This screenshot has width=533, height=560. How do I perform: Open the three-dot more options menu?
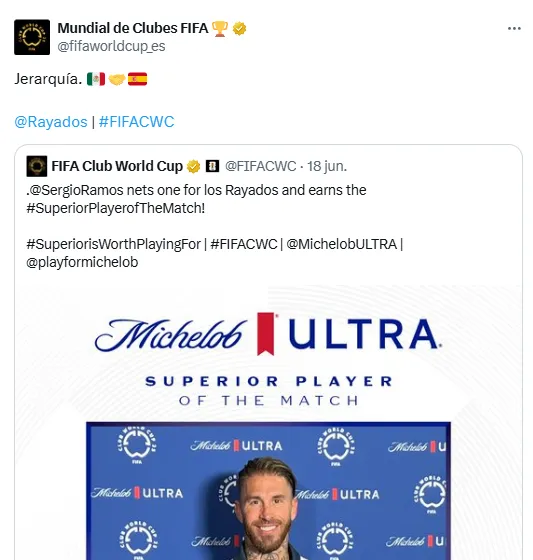click(x=514, y=29)
